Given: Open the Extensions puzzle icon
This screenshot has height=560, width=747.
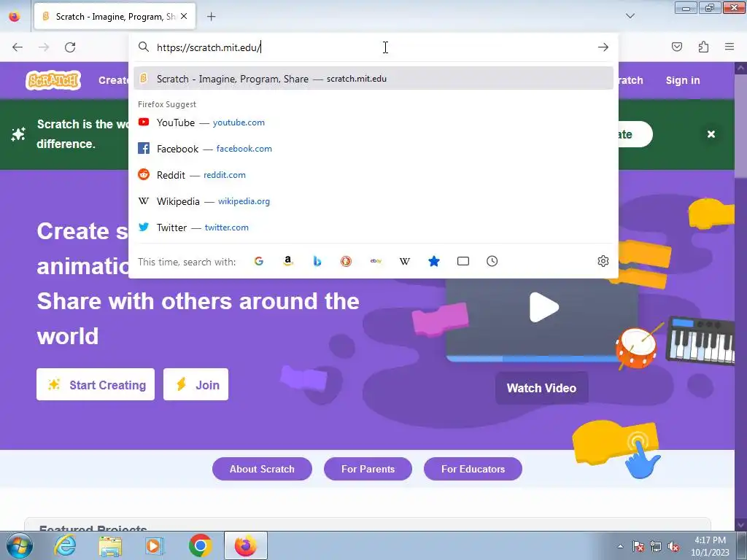Looking at the screenshot, I should [x=703, y=47].
